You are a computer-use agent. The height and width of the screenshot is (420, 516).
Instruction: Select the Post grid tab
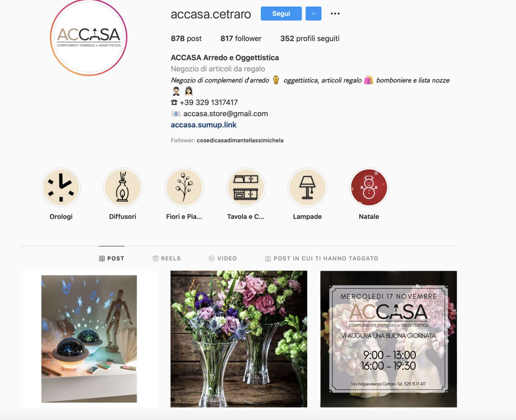click(x=112, y=258)
